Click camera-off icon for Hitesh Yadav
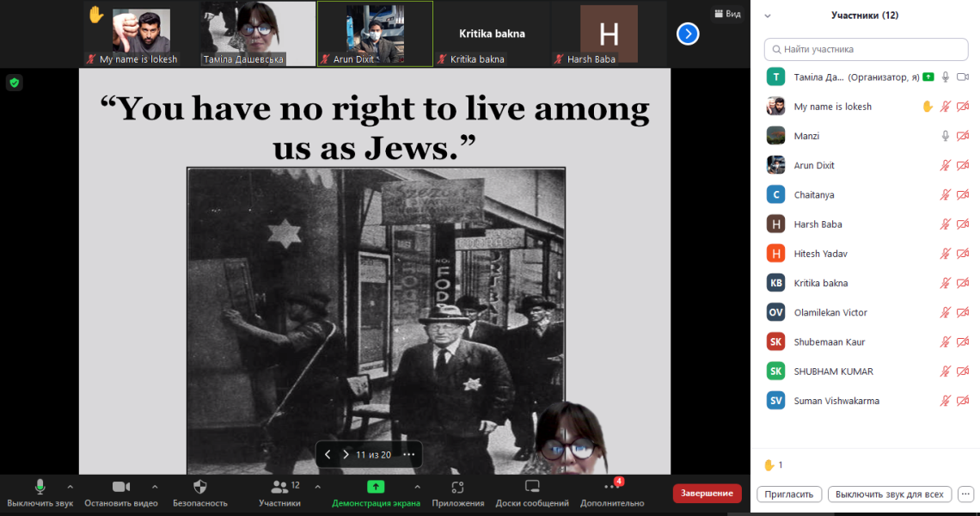Screen dimensions: 980x516 pyautogui.click(x=963, y=254)
